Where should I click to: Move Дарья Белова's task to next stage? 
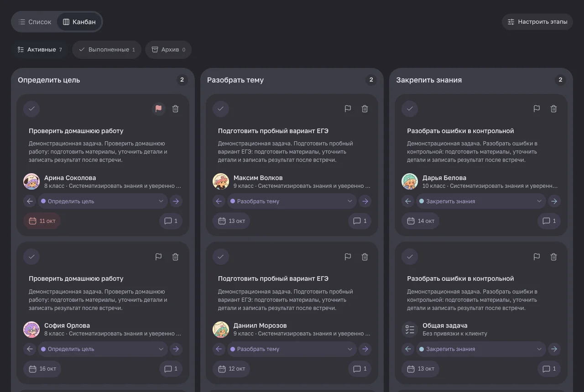554,201
